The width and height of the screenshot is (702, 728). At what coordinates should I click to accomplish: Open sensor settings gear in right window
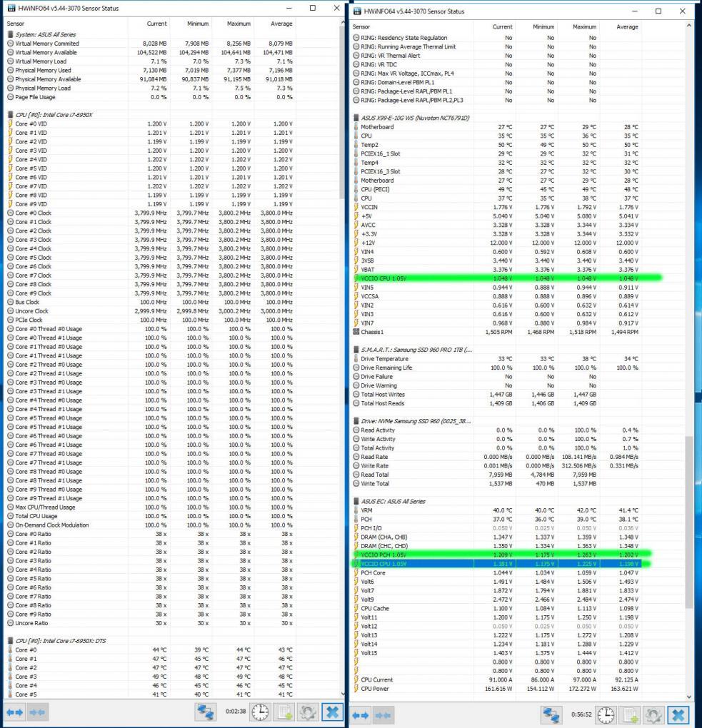[653, 715]
